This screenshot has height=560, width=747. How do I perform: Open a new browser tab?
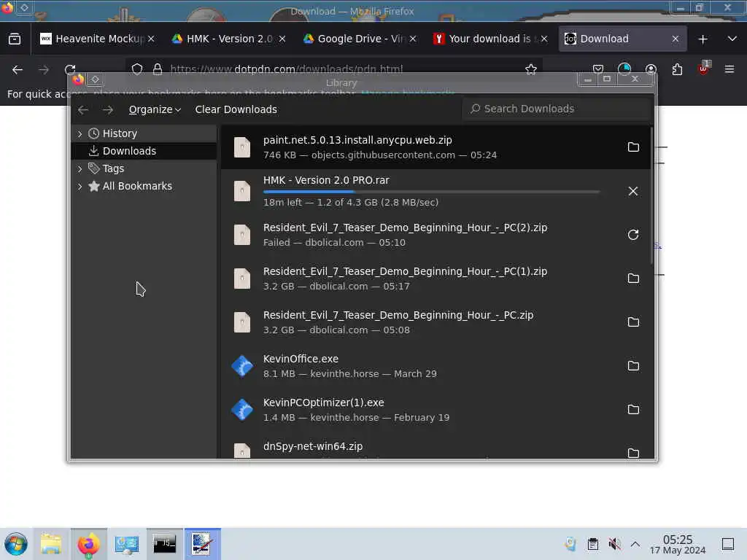[703, 39]
